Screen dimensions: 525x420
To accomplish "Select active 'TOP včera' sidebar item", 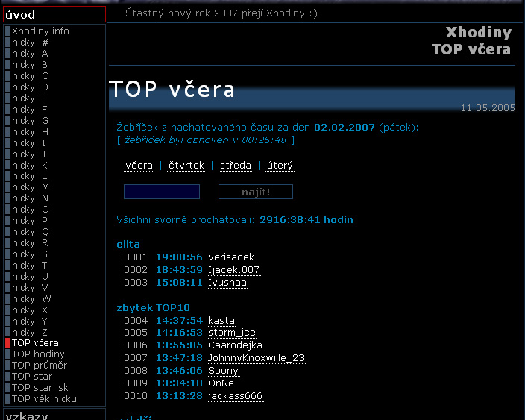I will coord(35,343).
